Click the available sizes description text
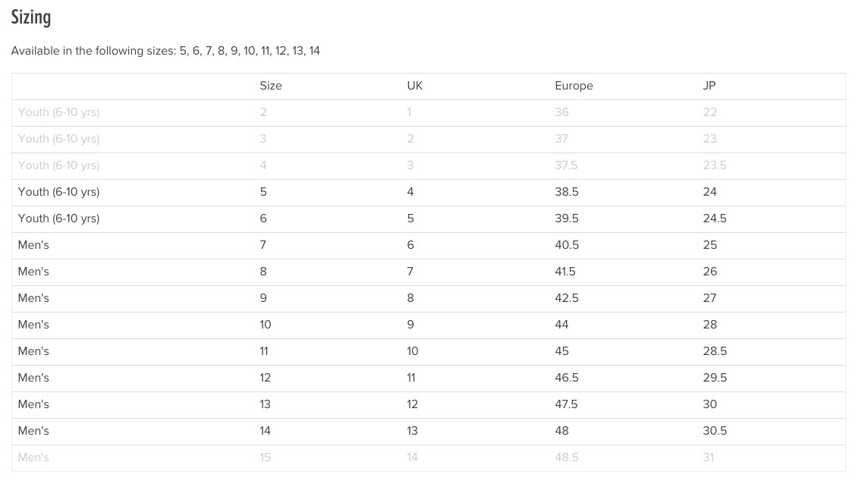Screen dimensions: 868x484 tap(165, 51)
